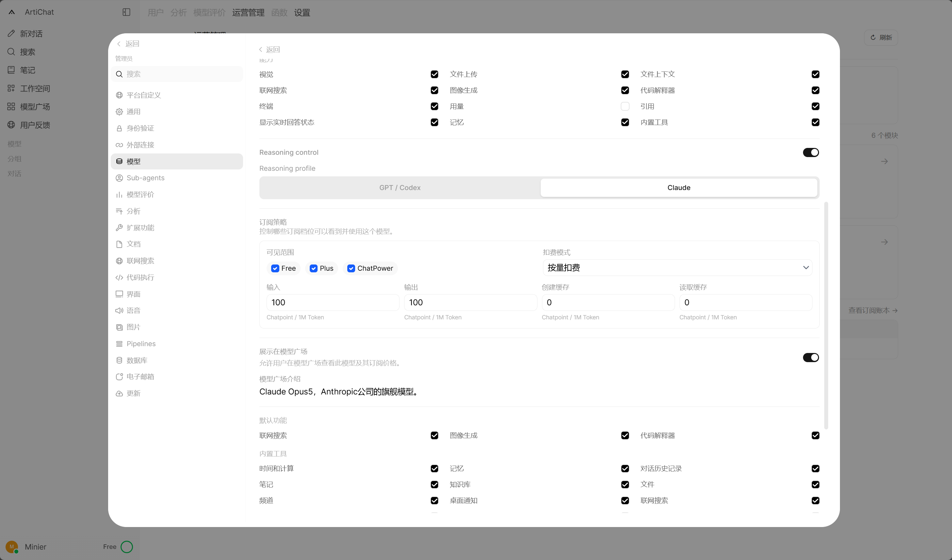Click the 数据库 database icon

pyautogui.click(x=119, y=360)
